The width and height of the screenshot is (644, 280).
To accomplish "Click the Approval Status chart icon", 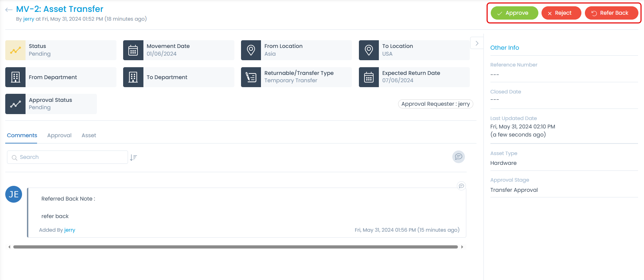I will coord(15,104).
